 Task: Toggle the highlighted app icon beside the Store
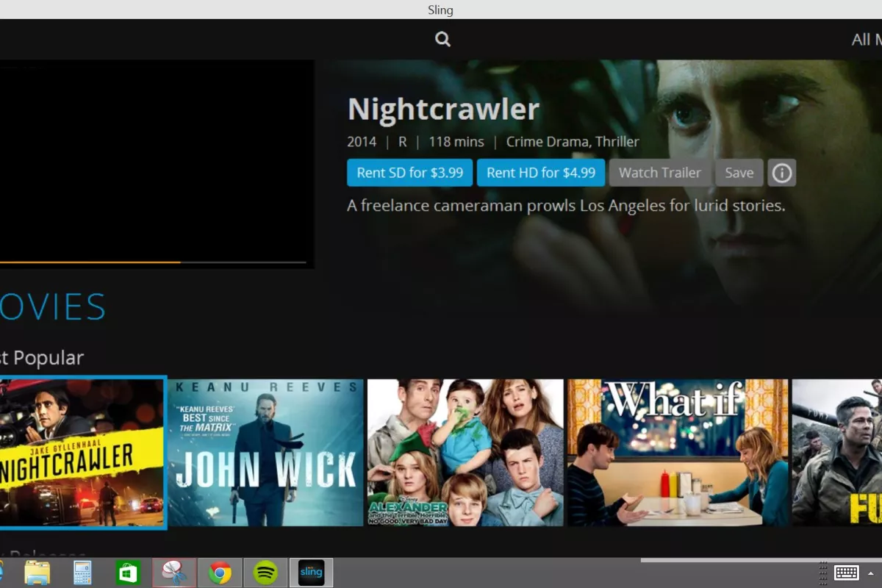(x=173, y=572)
